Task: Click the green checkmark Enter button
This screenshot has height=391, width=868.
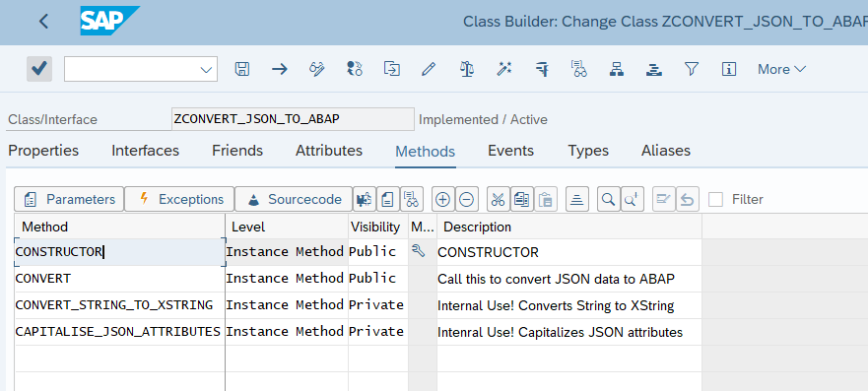Action: coord(39,69)
